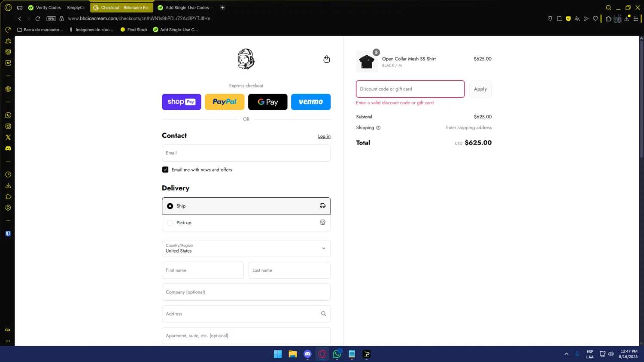
Task: Click the shipping info question mark icon
Action: [x=378, y=128]
